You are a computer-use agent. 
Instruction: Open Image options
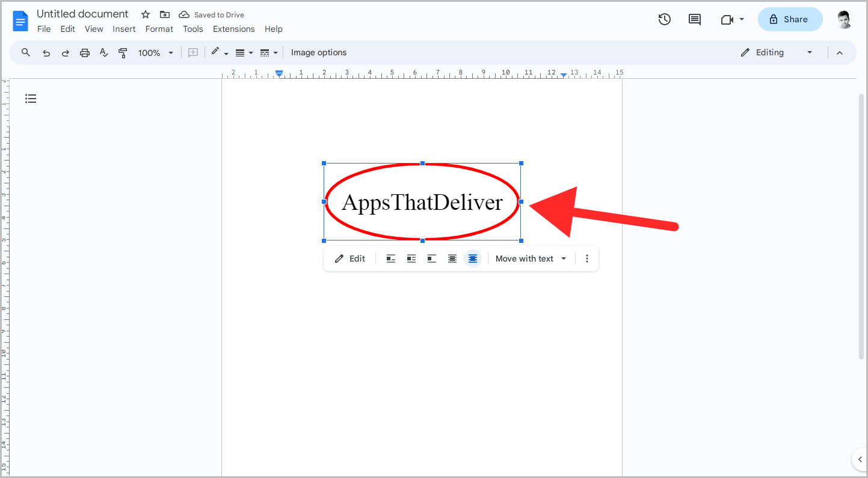(319, 52)
